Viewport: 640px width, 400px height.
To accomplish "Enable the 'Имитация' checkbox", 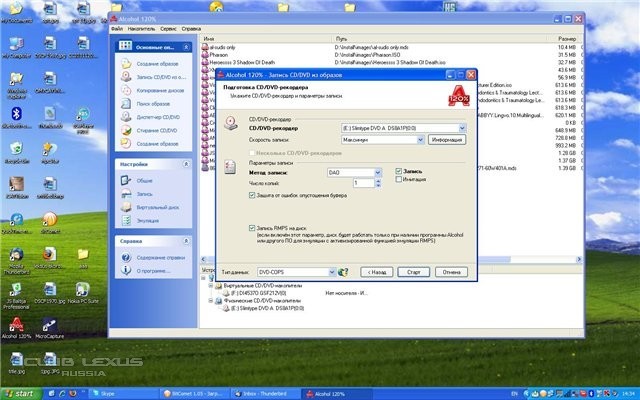I will coord(399,180).
